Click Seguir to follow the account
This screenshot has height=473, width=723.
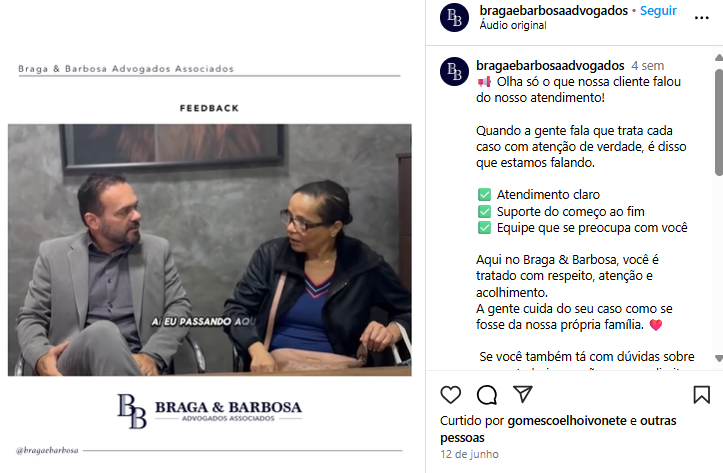658,11
